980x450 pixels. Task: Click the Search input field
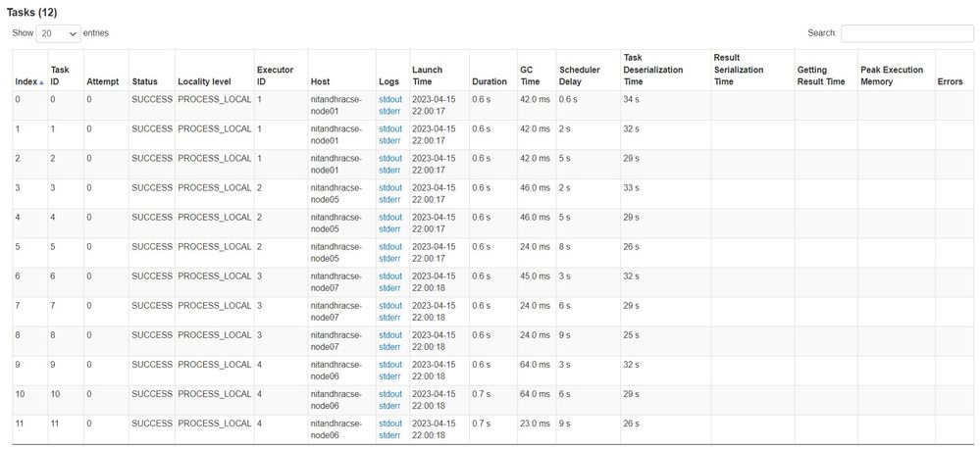click(906, 33)
